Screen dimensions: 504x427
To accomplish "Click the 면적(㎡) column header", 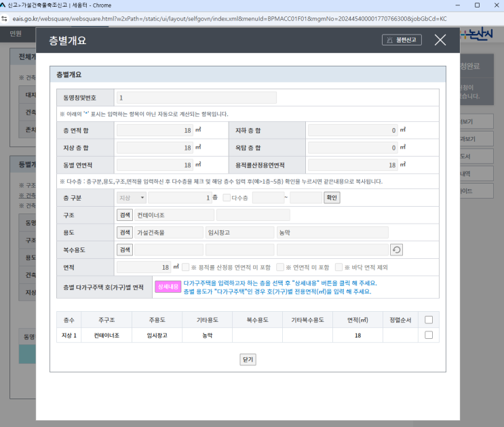I will click(357, 320).
